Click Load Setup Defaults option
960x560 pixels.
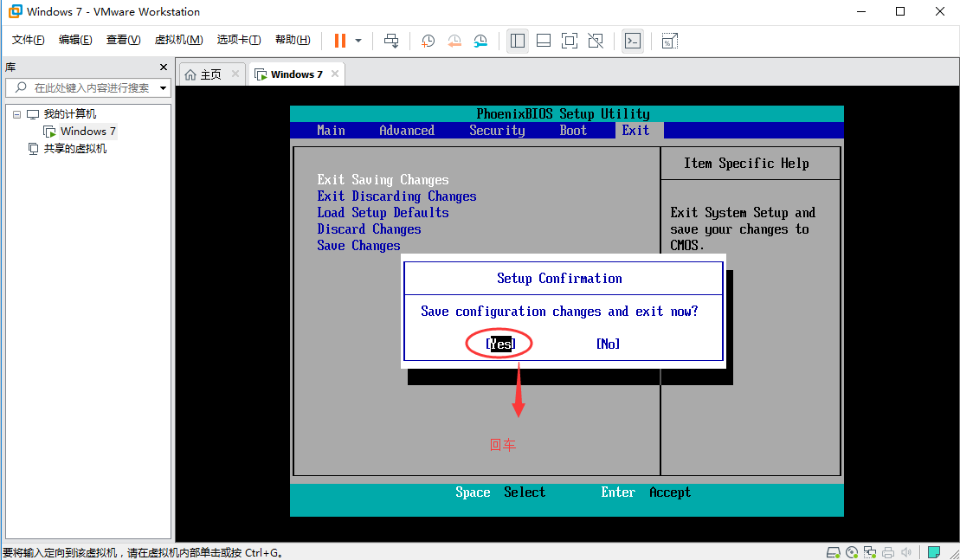(x=383, y=213)
